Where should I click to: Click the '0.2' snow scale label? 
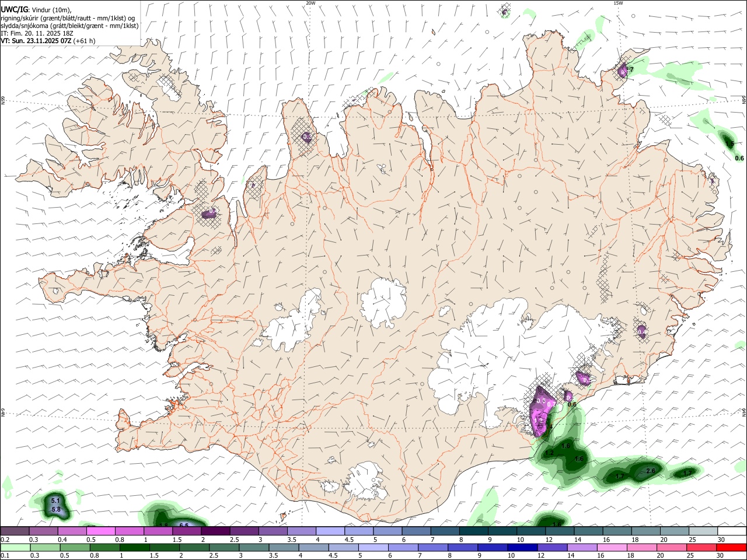pos(5,540)
